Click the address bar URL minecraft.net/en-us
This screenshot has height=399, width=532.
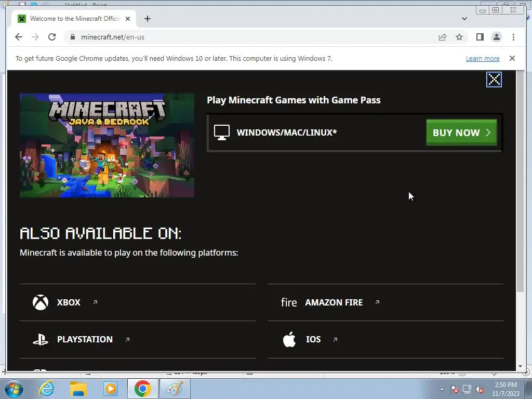click(113, 37)
